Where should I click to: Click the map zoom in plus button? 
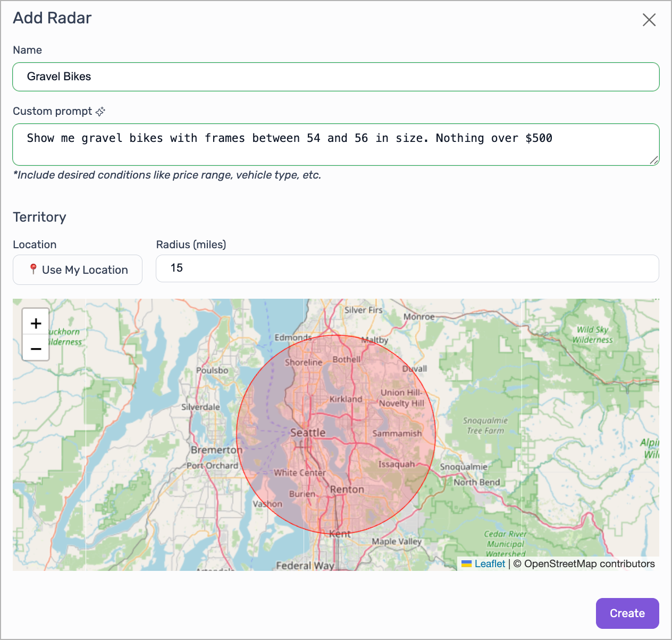tap(36, 323)
